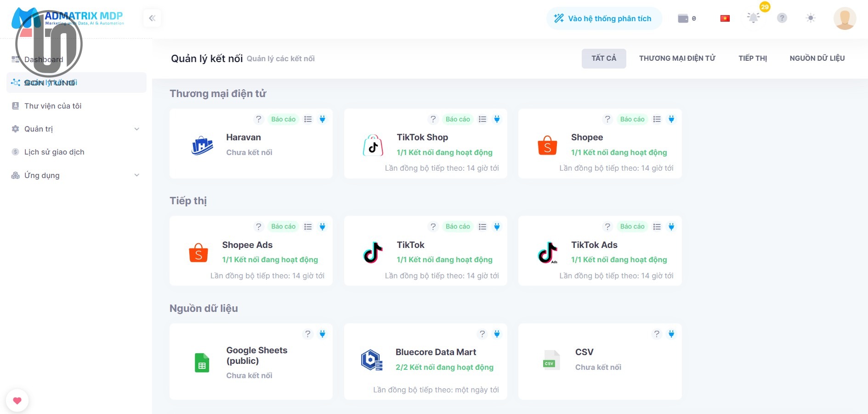Switch to NGUỒN DỮ LIỆU tab

pos(817,58)
